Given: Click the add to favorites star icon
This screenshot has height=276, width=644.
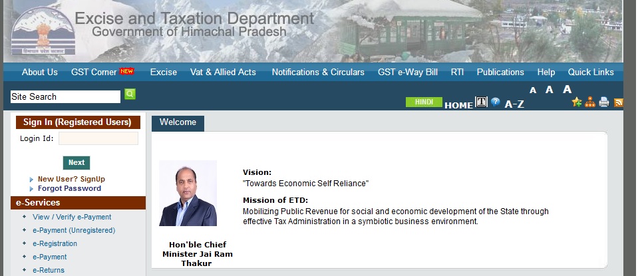Looking at the screenshot, I should click(x=576, y=102).
